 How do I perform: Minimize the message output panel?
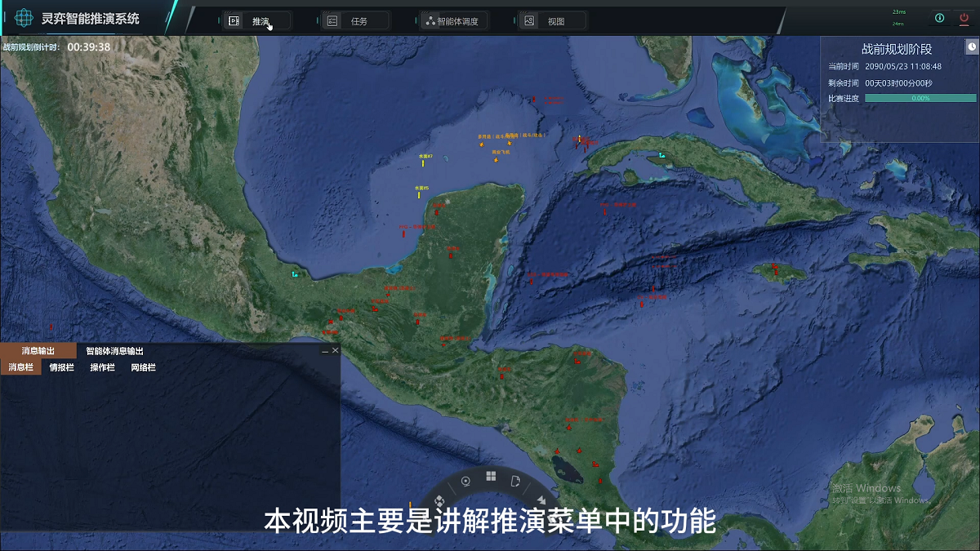click(325, 351)
